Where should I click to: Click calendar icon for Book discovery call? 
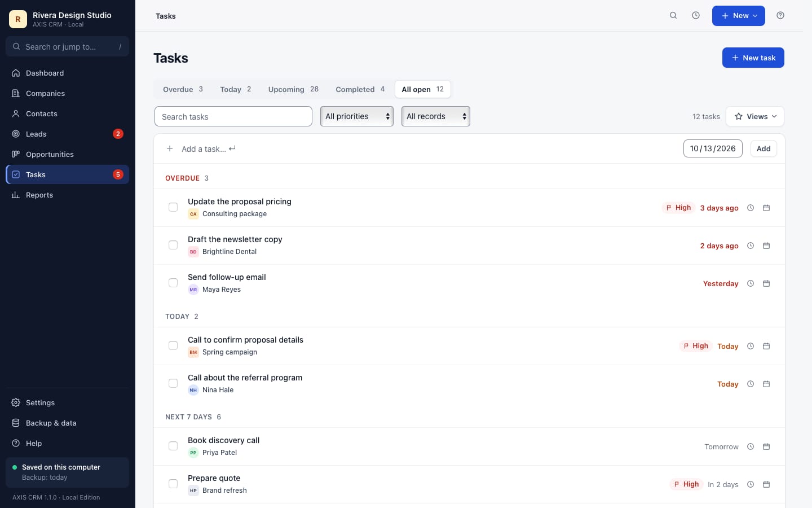pos(766,446)
